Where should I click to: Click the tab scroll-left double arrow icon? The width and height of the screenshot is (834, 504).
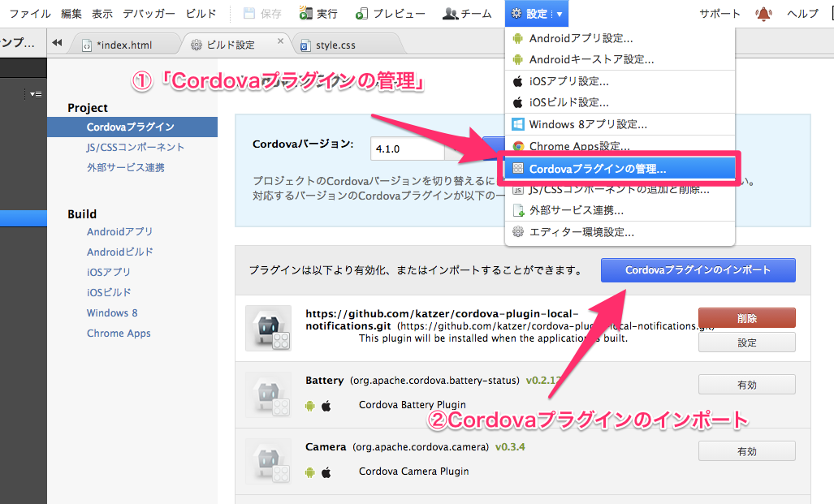[x=57, y=44]
